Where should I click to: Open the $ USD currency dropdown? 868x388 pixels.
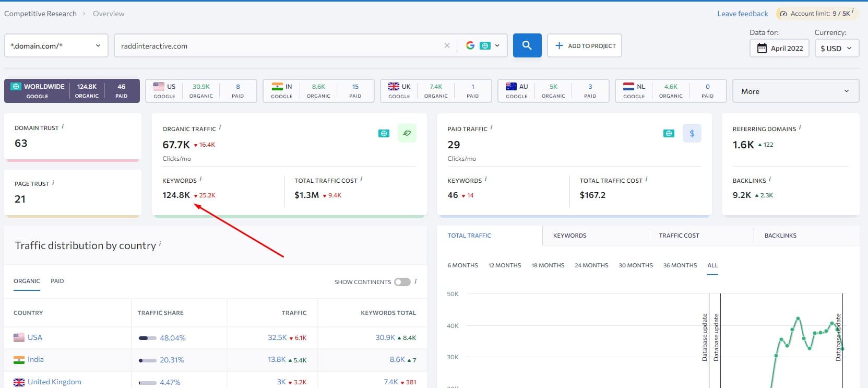(x=837, y=48)
